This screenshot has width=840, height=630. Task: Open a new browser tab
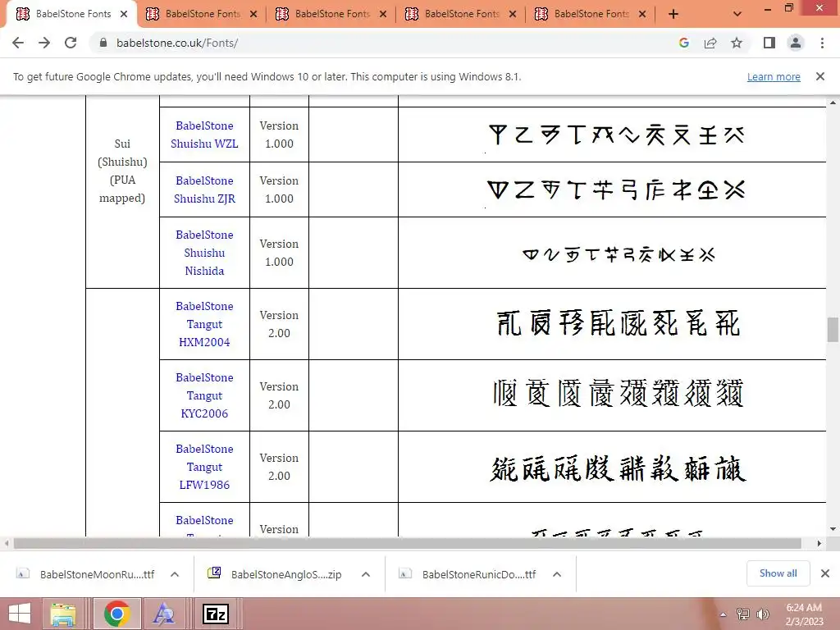(x=673, y=15)
